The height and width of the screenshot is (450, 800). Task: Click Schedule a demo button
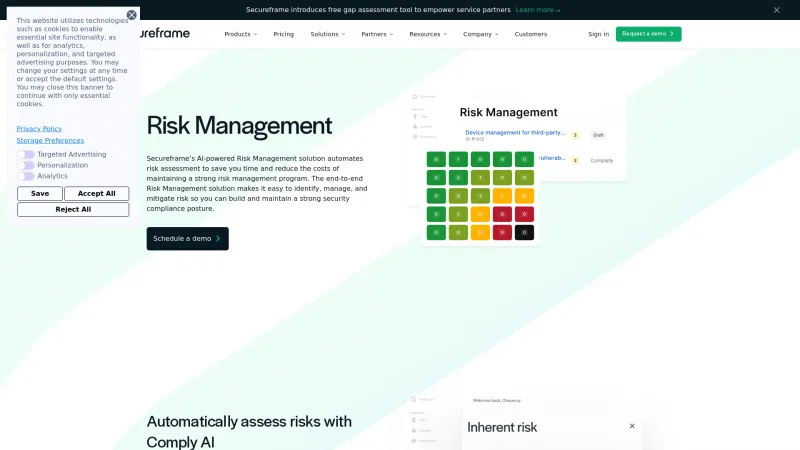click(187, 238)
